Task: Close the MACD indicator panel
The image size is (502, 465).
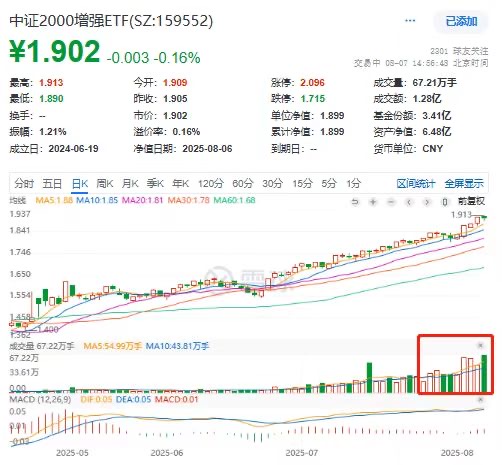Action: tap(480, 399)
